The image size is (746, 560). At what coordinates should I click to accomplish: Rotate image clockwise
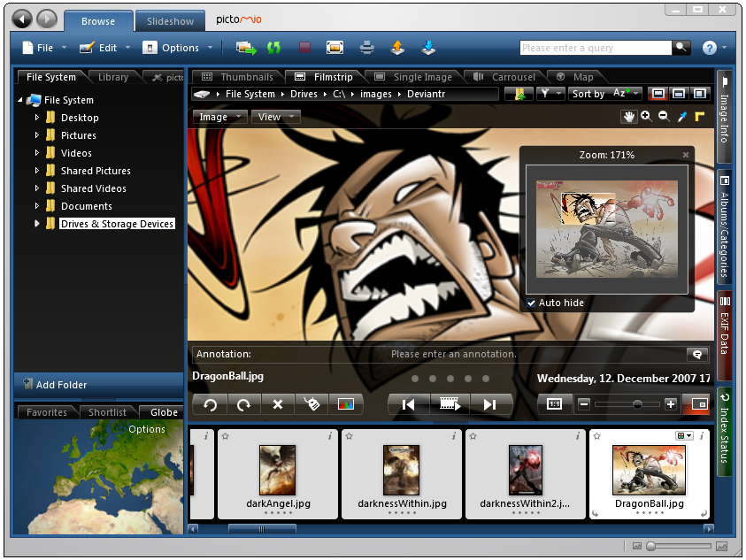pyautogui.click(x=243, y=404)
